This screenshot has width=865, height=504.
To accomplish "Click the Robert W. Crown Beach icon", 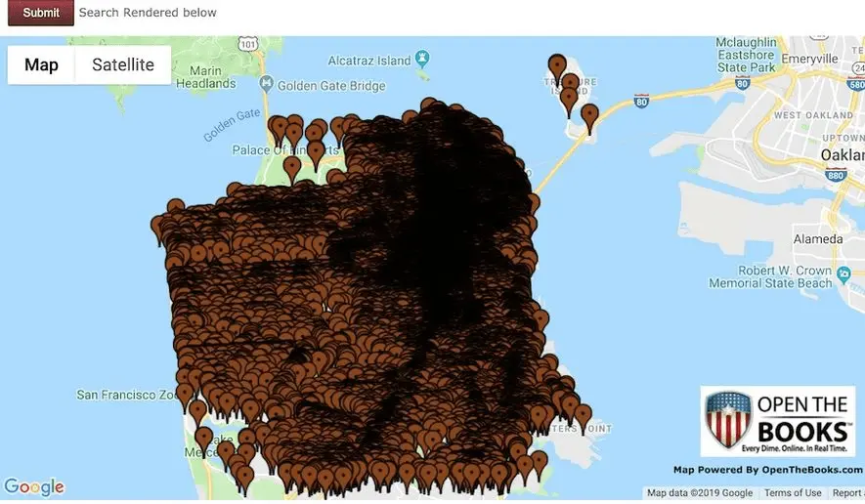I will (x=844, y=273).
